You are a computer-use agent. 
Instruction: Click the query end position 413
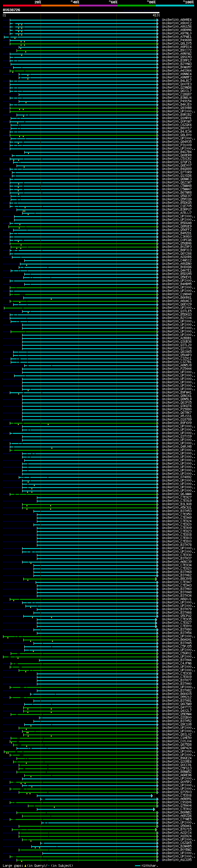[x=155, y=15]
